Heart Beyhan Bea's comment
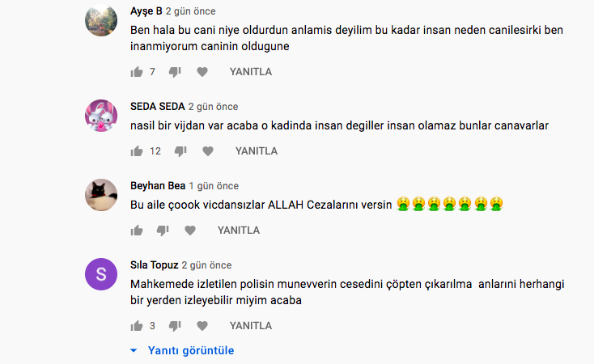 click(190, 231)
